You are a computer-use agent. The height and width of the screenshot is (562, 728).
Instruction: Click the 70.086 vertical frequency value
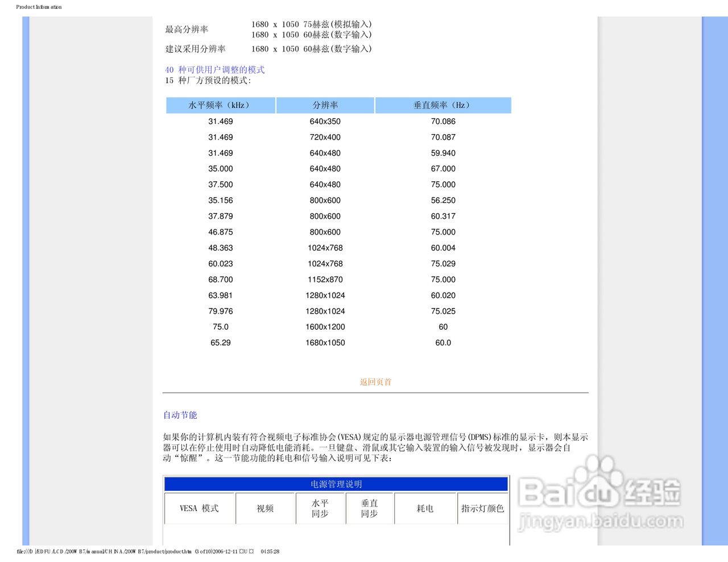pyautogui.click(x=443, y=122)
